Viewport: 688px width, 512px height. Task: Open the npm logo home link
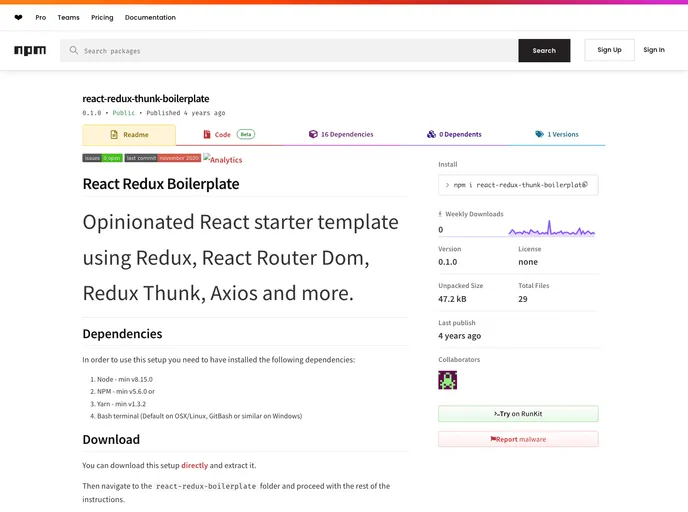(x=30, y=50)
